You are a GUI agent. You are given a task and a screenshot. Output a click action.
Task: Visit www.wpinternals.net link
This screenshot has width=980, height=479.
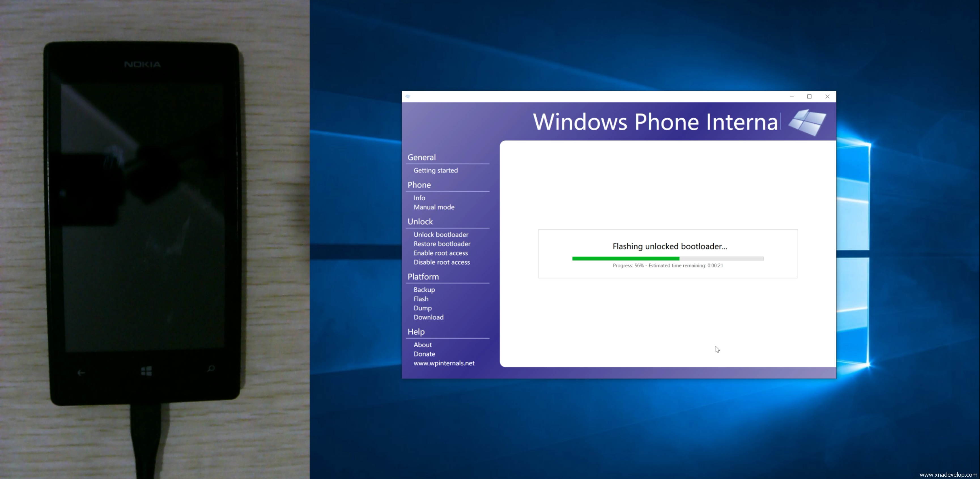tap(444, 363)
